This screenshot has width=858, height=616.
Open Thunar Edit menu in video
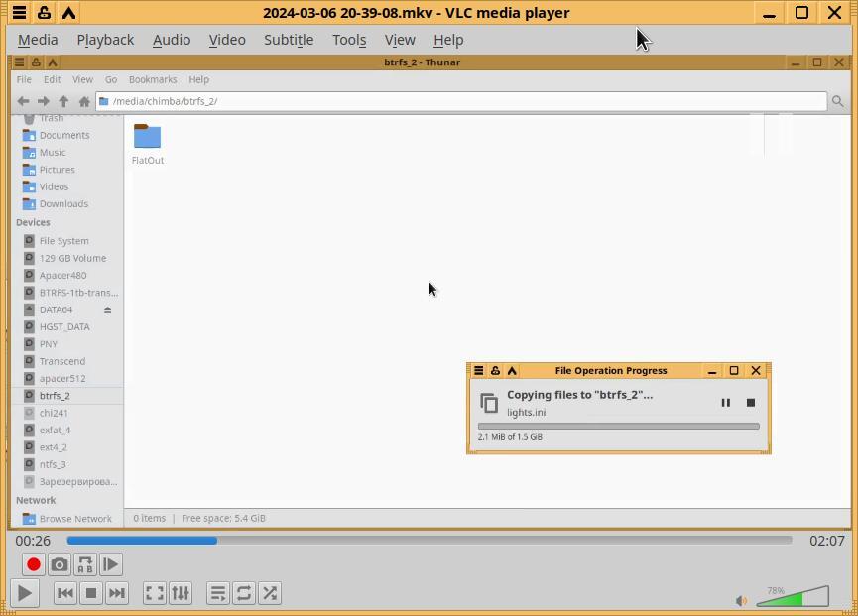tap(52, 79)
